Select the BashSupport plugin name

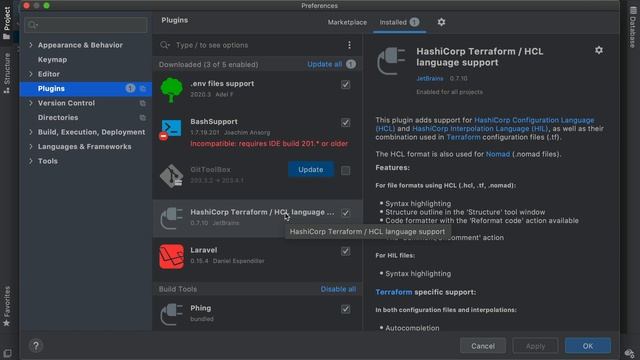[x=214, y=122]
